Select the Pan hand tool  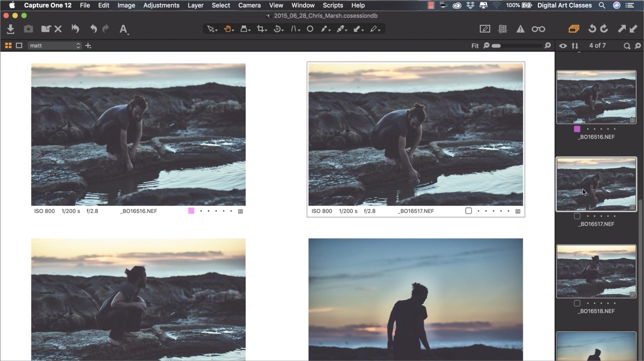[228, 29]
